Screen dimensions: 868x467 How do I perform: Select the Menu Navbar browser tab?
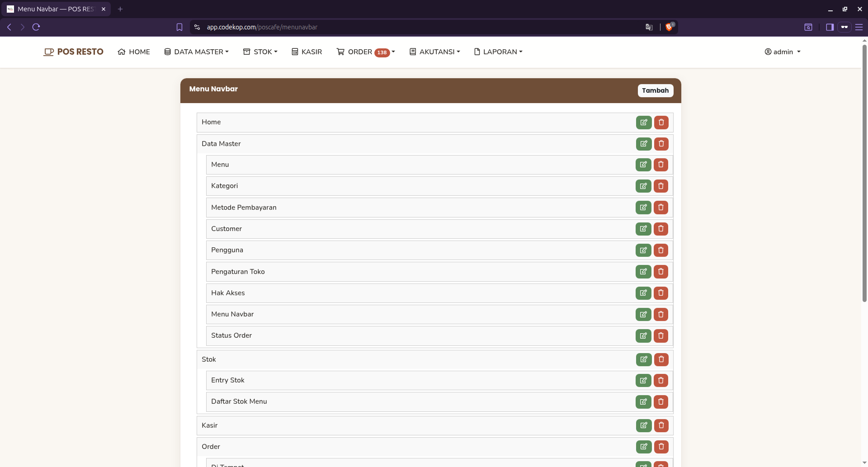(x=57, y=9)
